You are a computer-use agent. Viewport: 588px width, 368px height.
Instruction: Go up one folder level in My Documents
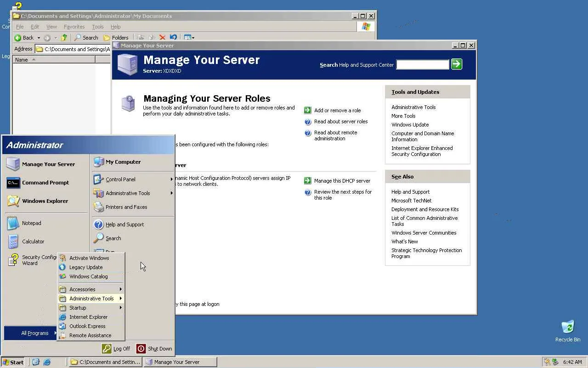tap(64, 38)
